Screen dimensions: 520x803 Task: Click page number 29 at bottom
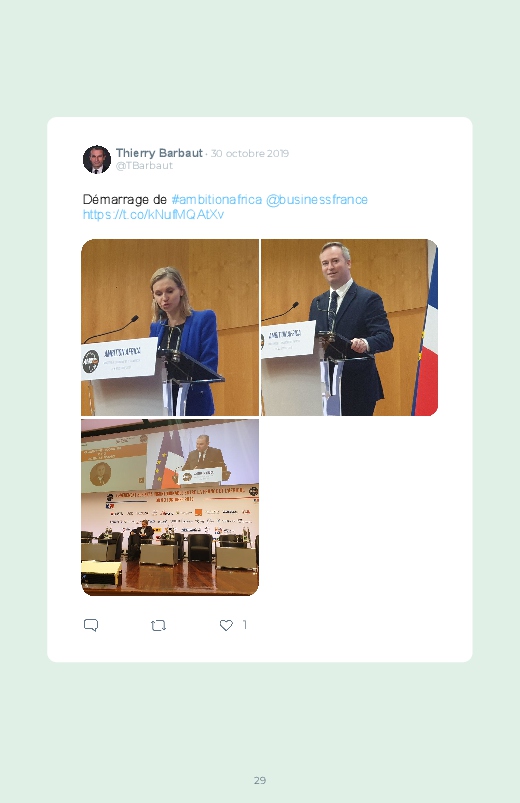coord(260,780)
